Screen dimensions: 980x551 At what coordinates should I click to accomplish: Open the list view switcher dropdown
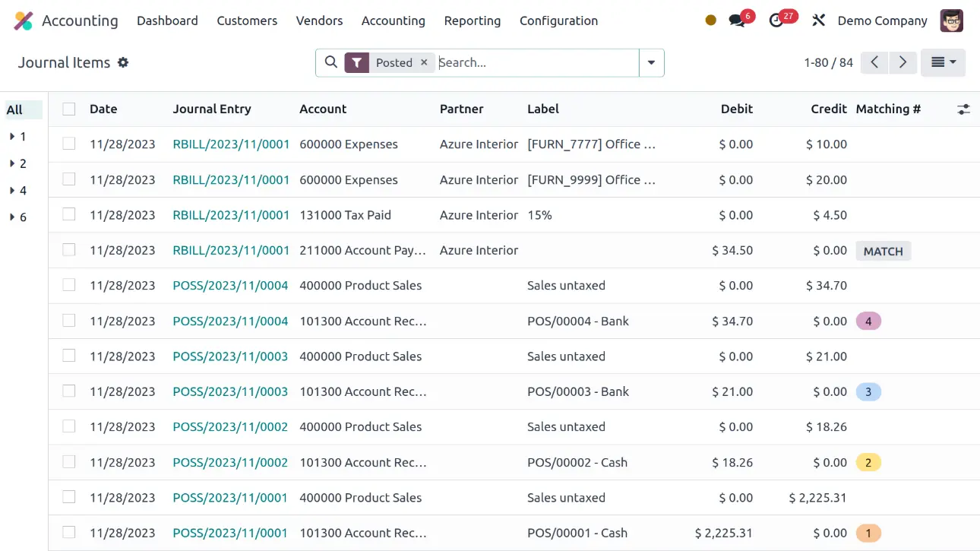[943, 63]
